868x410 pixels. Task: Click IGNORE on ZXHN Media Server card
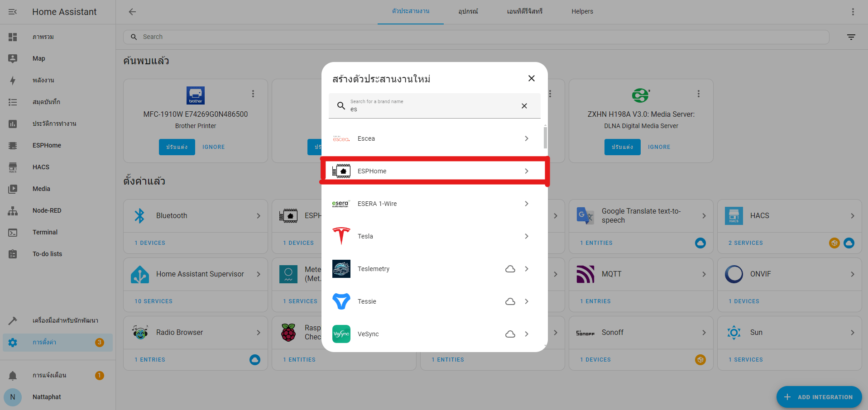point(659,147)
